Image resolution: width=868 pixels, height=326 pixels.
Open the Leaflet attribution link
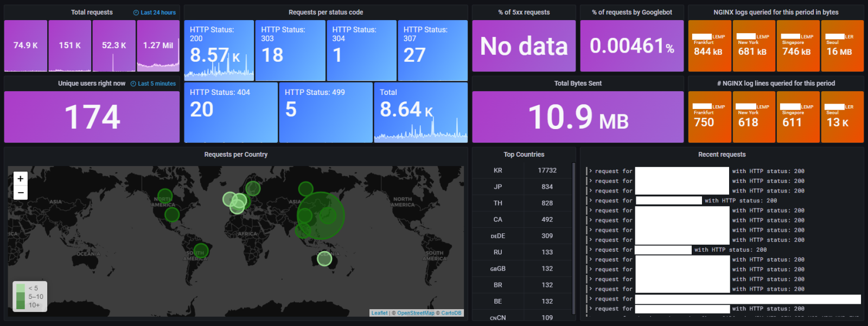pyautogui.click(x=379, y=313)
